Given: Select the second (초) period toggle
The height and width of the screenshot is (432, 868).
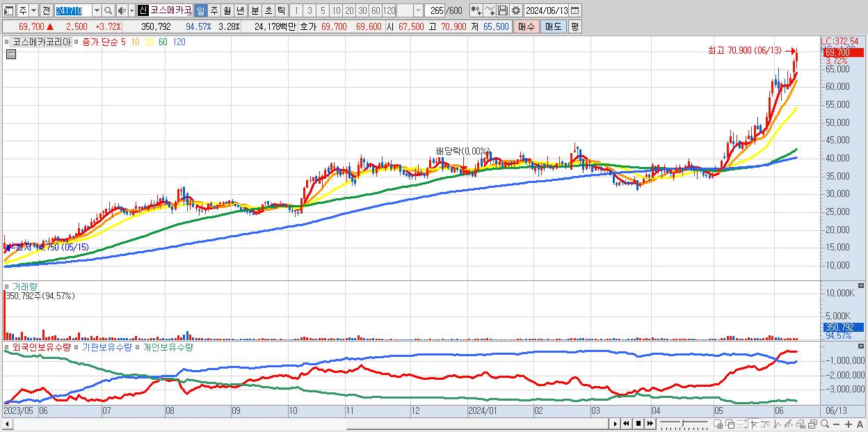Looking at the screenshot, I should tap(268, 10).
